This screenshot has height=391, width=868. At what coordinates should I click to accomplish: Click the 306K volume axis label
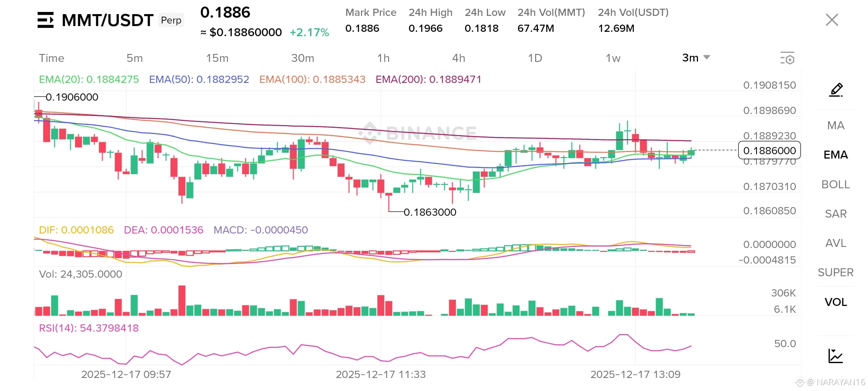pos(783,293)
